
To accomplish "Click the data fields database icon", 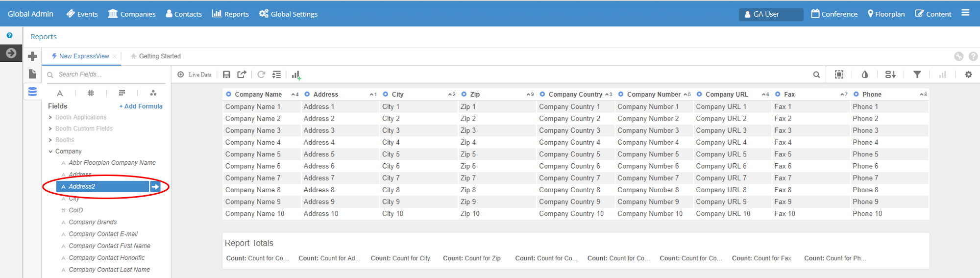I will [x=33, y=92].
